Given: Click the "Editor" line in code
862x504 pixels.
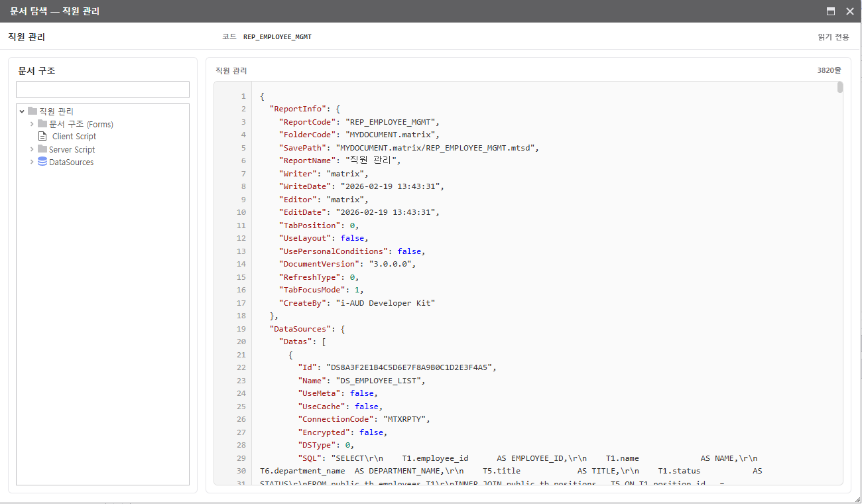Looking at the screenshot, I should point(324,200).
